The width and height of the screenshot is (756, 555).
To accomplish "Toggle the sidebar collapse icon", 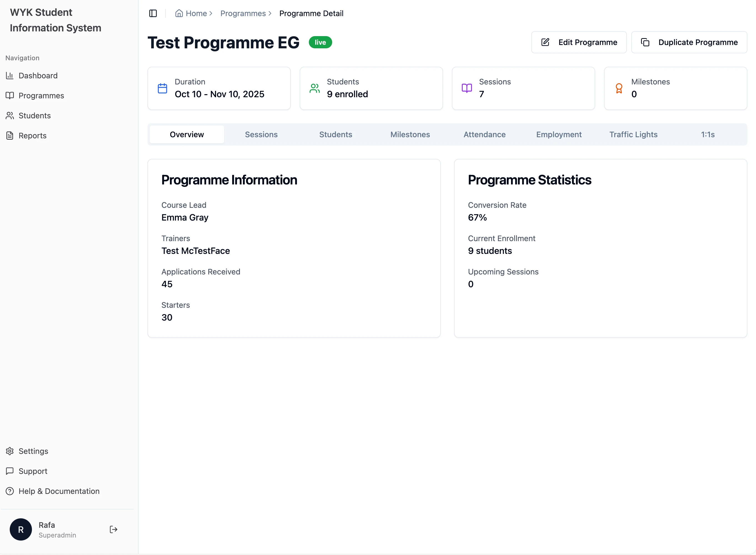I will click(153, 13).
